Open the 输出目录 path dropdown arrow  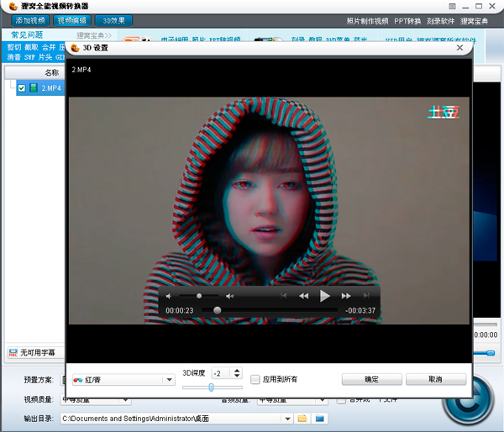coord(287,419)
